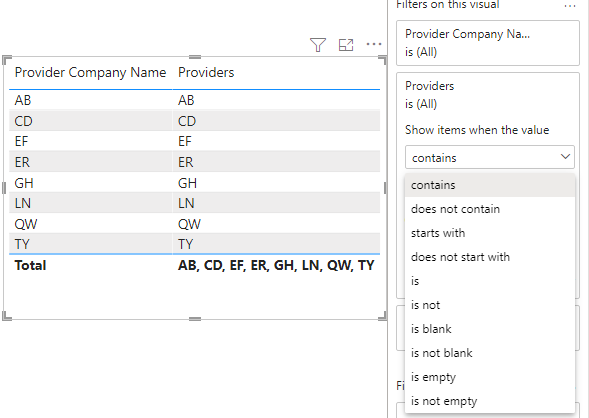Screen dimensions: 589x418
Task: Open the Provider Company Name filter card
Action: [488, 43]
